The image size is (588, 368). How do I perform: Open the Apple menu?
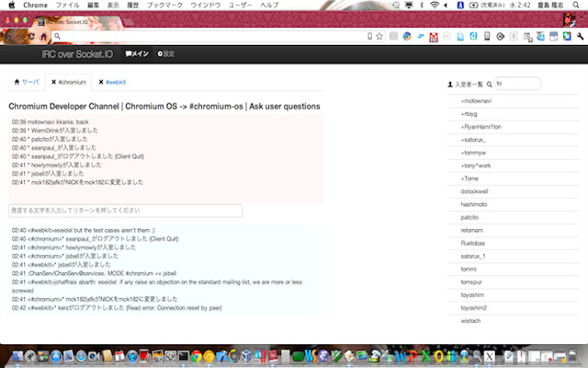pyautogui.click(x=12, y=5)
